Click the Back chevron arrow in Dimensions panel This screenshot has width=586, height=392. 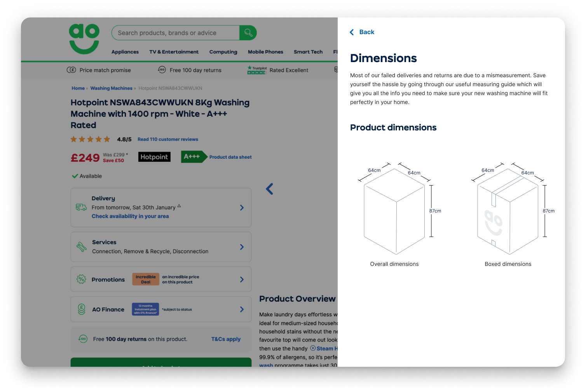pos(352,32)
